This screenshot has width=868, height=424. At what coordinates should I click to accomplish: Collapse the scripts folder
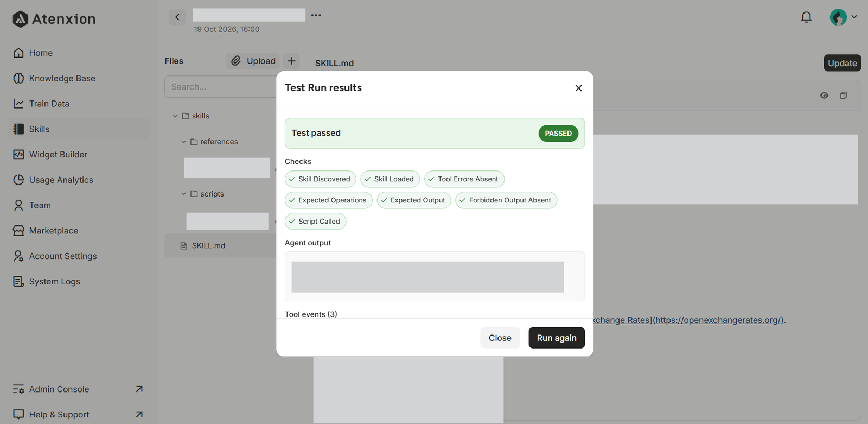(184, 194)
